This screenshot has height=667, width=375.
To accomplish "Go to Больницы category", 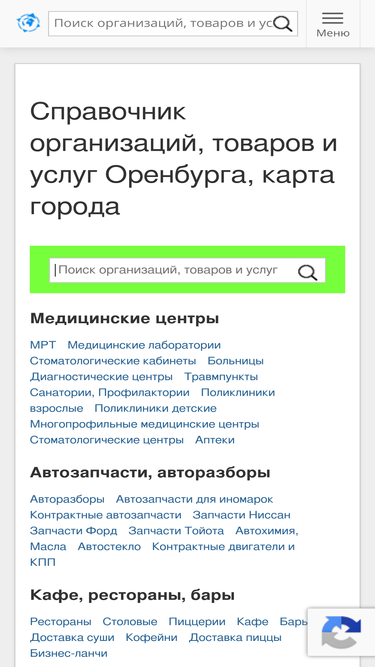I will [x=236, y=361].
